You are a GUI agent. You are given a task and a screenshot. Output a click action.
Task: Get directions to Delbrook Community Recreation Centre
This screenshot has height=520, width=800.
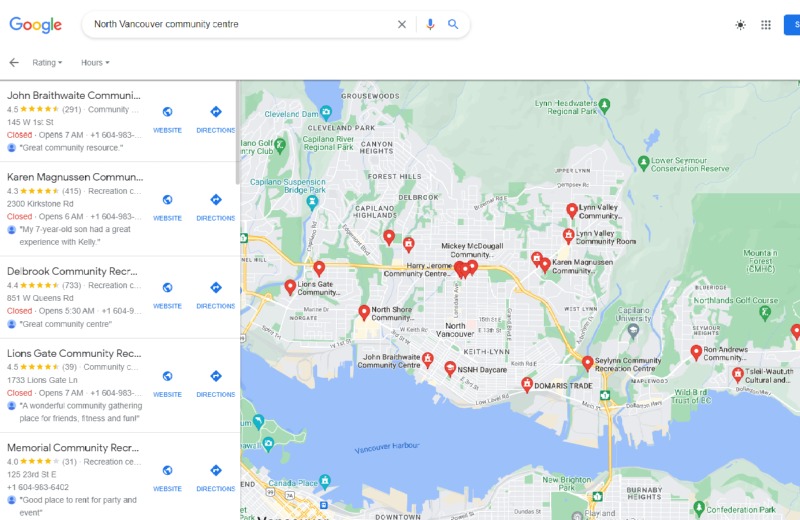(x=216, y=287)
